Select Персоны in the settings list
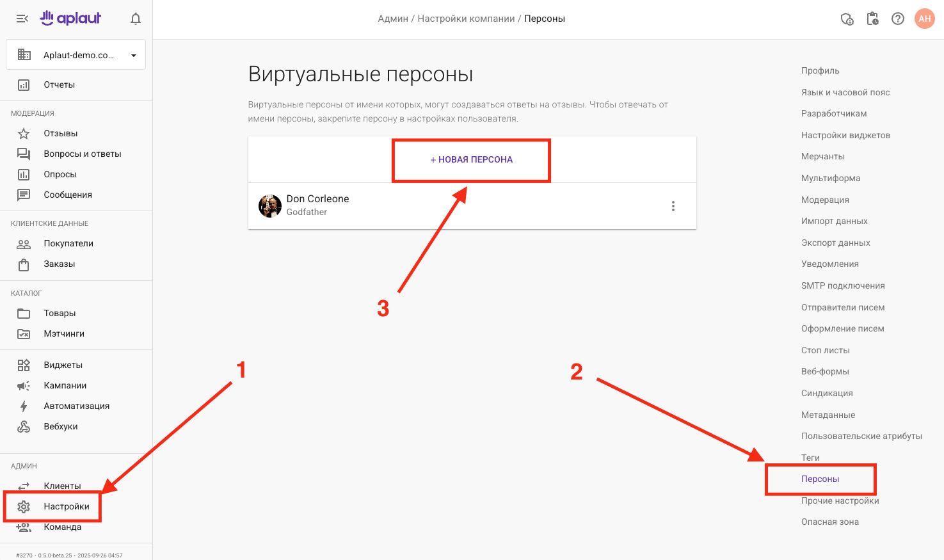Viewport: 944px width, 560px height. point(820,479)
